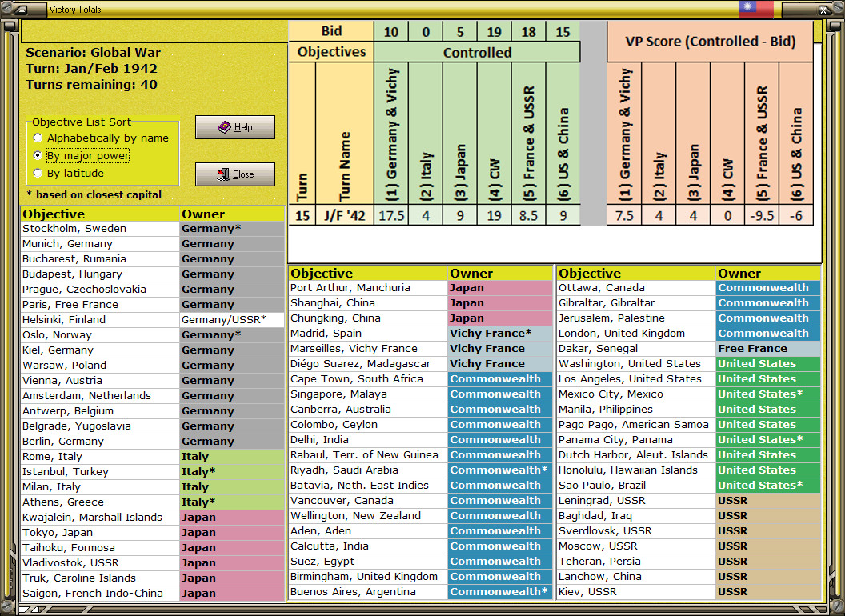Click Free France owner beside Dakar, Senegal
Viewport: 845px width, 616px height.
(x=768, y=349)
